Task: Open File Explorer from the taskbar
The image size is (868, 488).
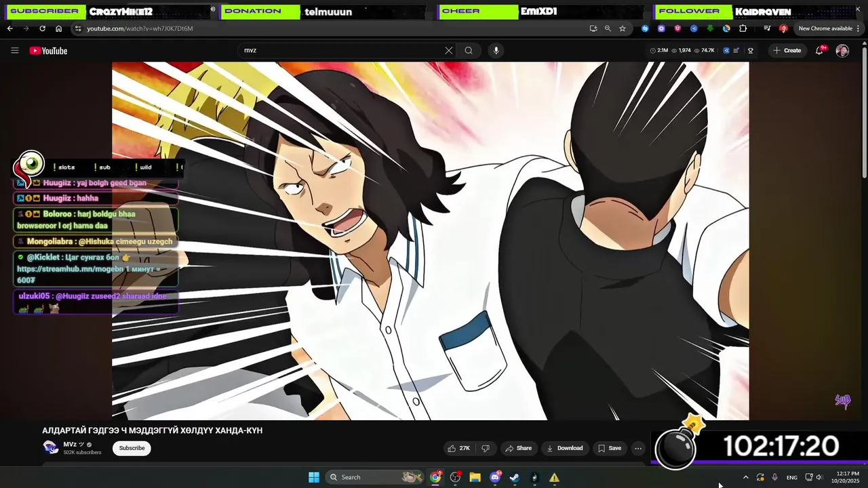Action: click(475, 477)
